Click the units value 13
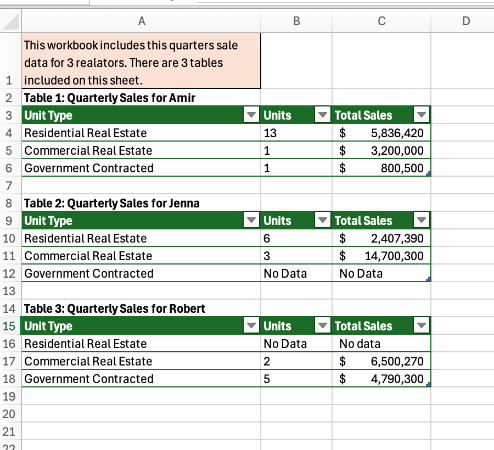 point(296,133)
